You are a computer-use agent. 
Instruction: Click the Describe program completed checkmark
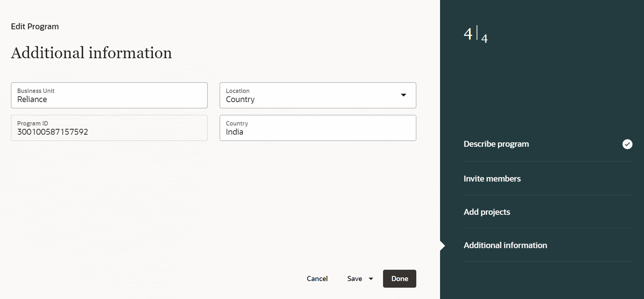(x=627, y=144)
